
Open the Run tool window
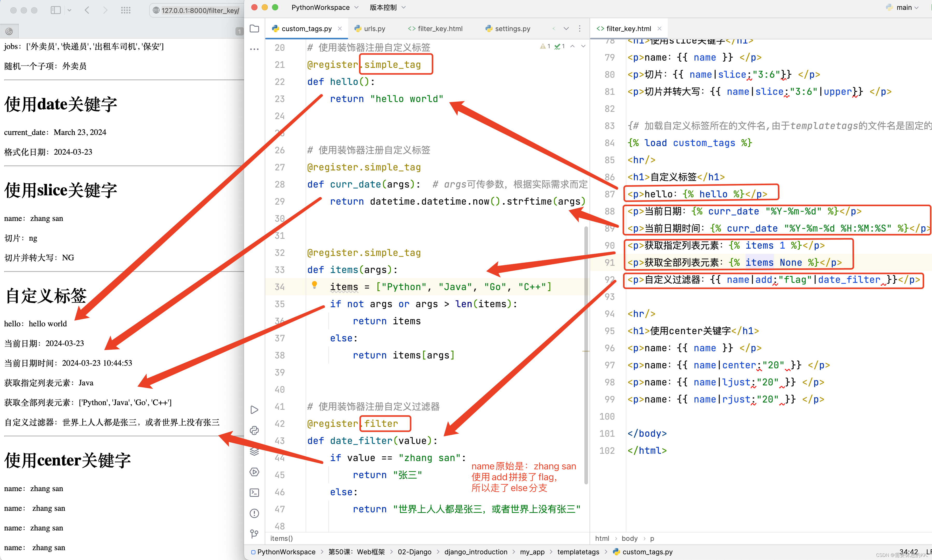coord(254,410)
